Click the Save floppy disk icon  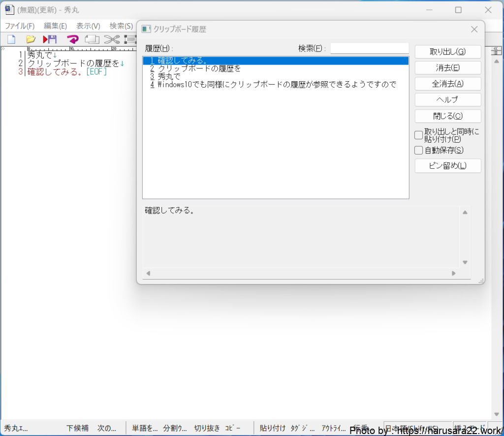point(50,39)
